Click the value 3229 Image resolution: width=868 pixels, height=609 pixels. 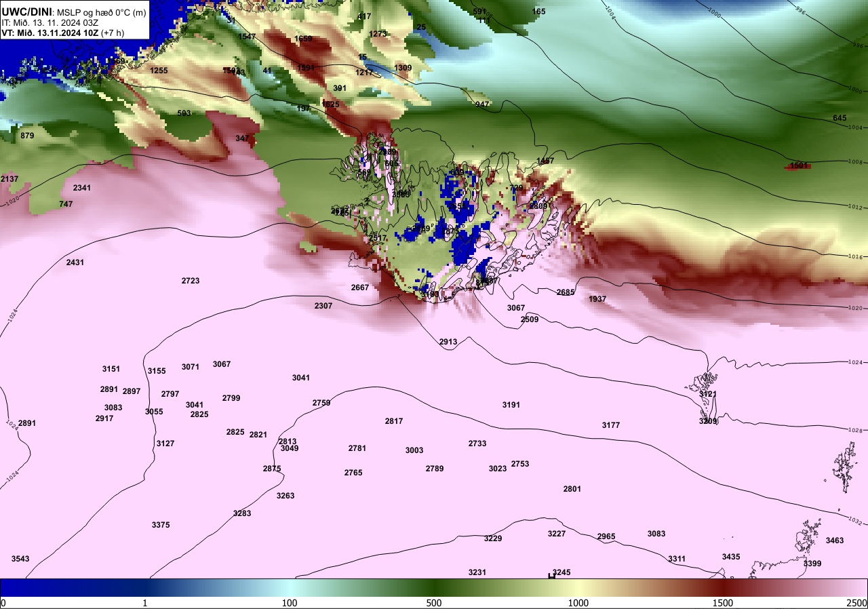click(x=493, y=538)
